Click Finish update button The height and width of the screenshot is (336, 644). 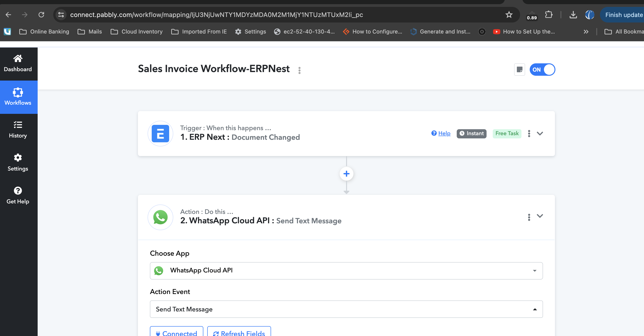click(x=622, y=15)
